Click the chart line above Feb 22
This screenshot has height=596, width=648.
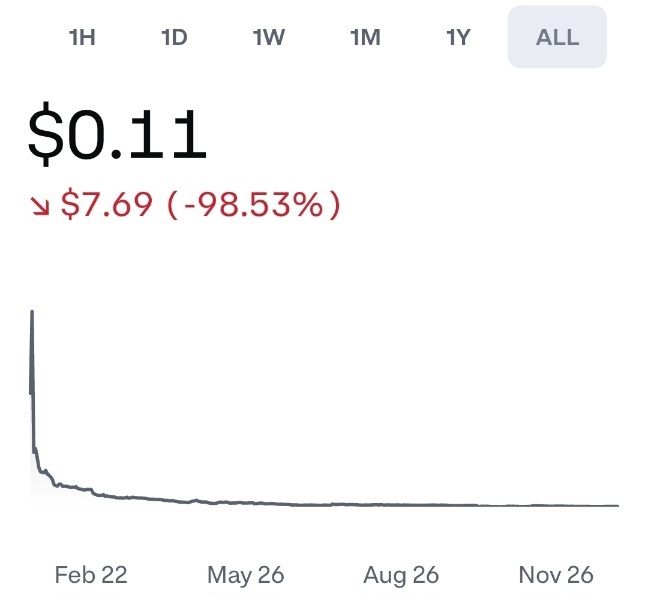pos(91,489)
